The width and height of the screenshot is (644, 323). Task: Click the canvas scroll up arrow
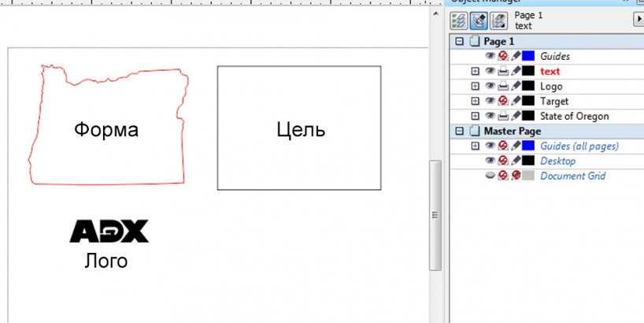tap(435, 14)
